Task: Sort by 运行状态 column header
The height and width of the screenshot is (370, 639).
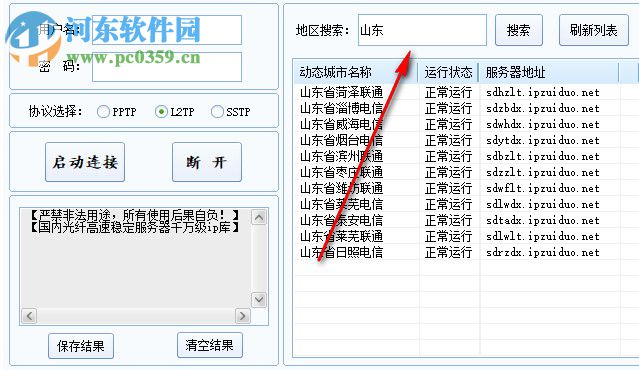Action: (x=448, y=73)
